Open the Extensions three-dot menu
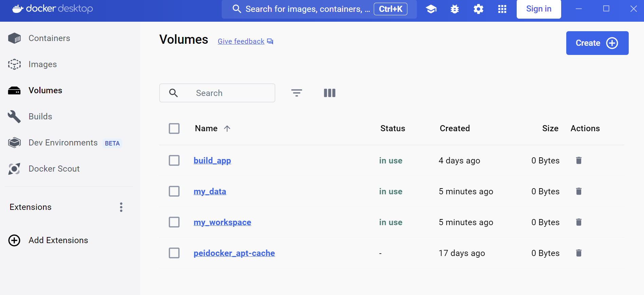The width and height of the screenshot is (644, 295). click(x=121, y=207)
